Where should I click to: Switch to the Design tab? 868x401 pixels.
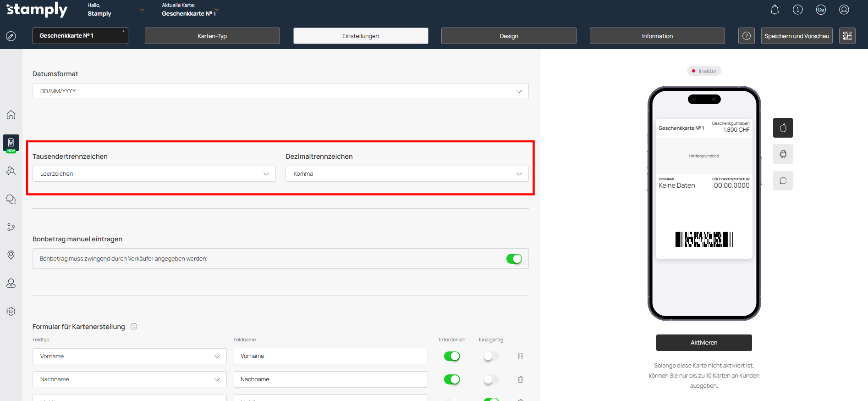508,36
